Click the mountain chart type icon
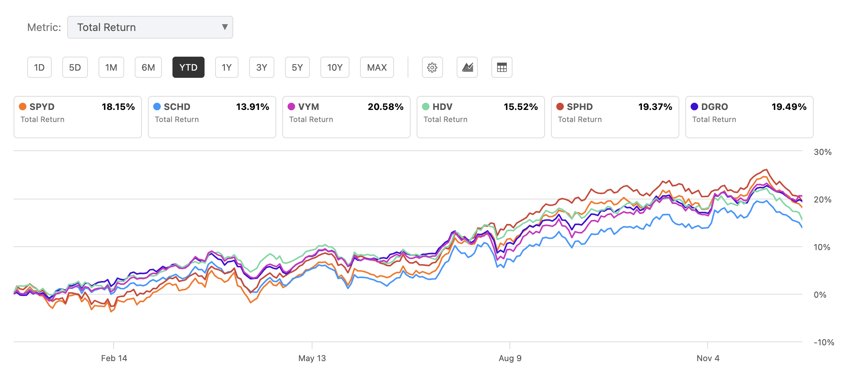Screen dimensions: 868x380 coord(467,68)
